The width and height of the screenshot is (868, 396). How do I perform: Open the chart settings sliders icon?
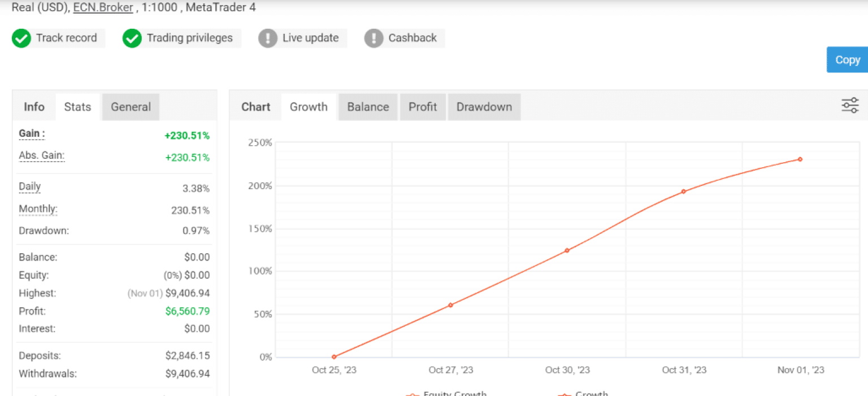[850, 105]
